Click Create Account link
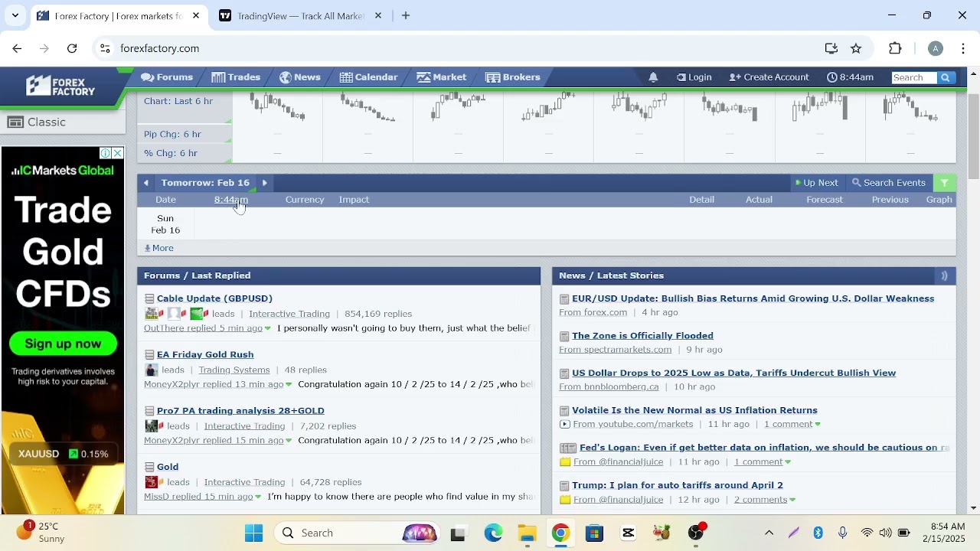 tap(769, 77)
